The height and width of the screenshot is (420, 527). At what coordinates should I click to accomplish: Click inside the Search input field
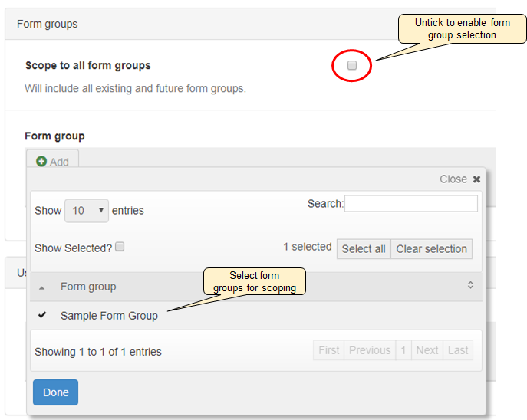(x=411, y=204)
